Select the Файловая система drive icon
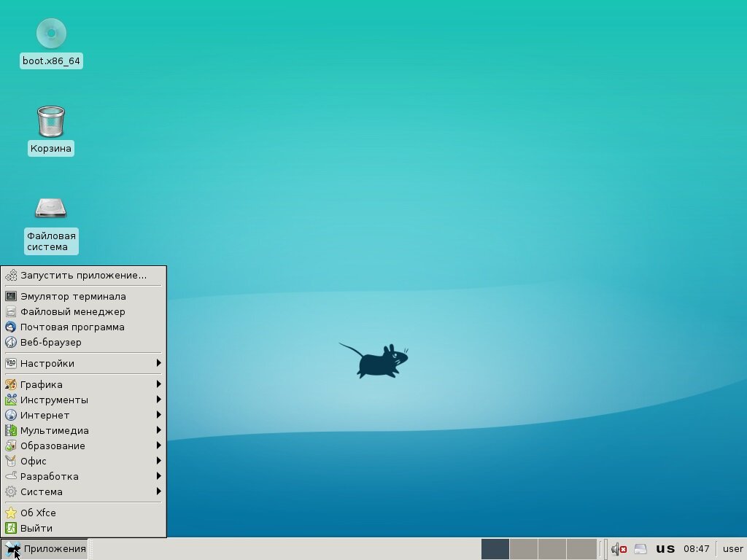 tap(50, 208)
